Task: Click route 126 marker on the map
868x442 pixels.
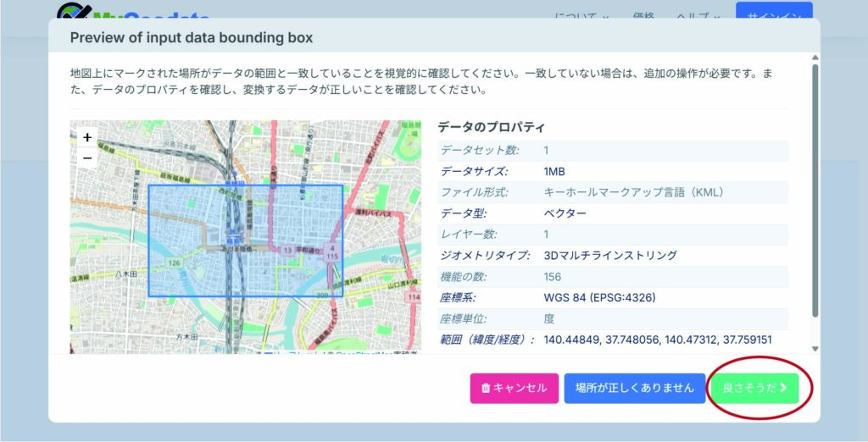Action: coord(175,263)
